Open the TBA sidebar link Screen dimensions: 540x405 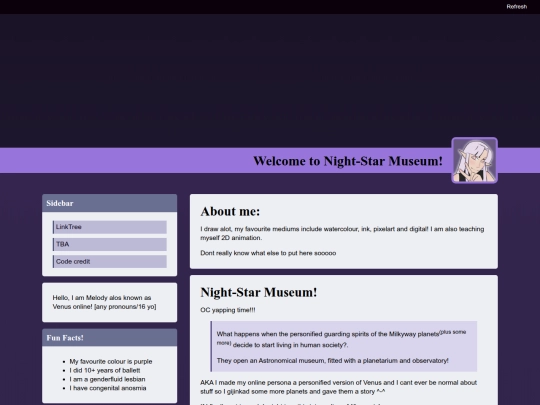(x=110, y=244)
